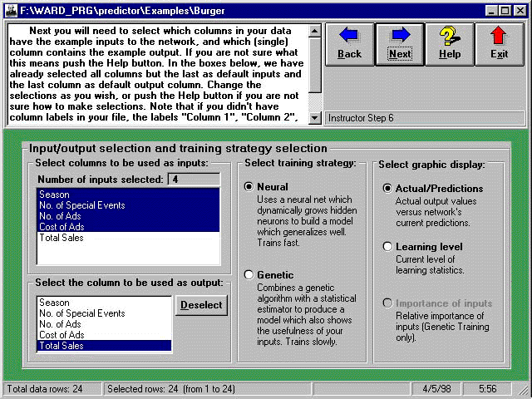
Task: Click the application icon in the title bar
Action: click(x=10, y=10)
